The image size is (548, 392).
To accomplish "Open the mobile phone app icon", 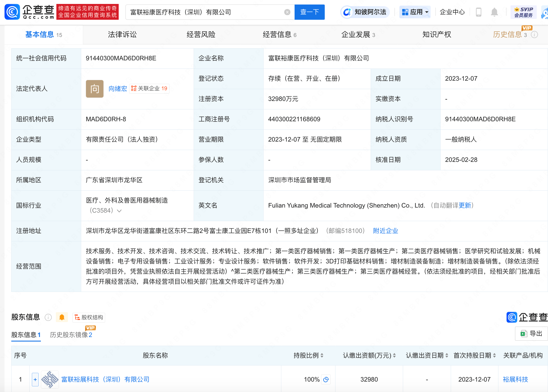I will click(x=478, y=12).
